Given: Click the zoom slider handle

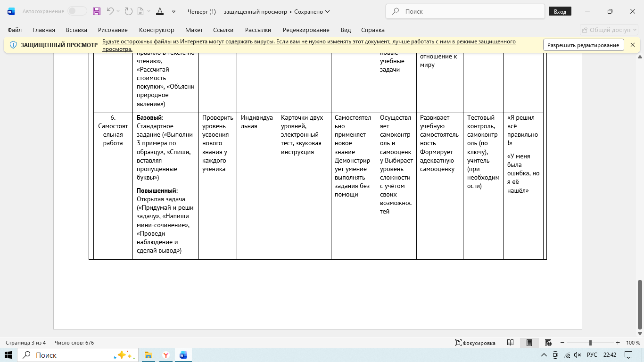Looking at the screenshot, I should 590,343.
